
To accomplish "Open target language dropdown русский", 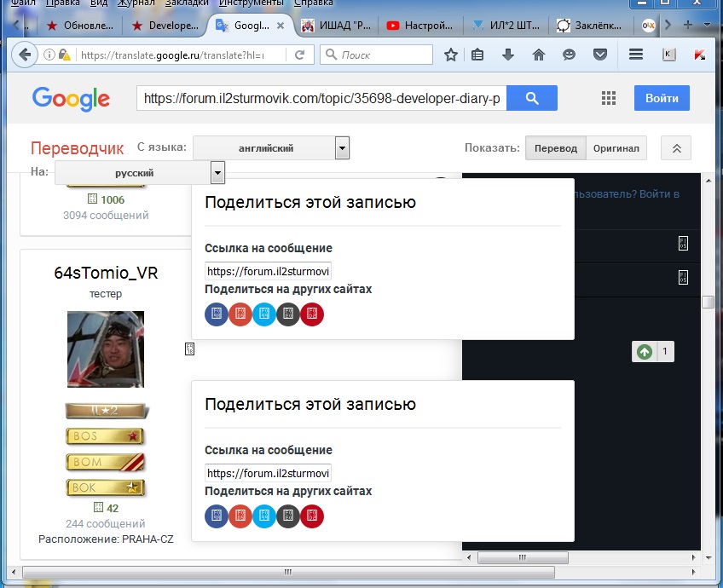I will point(140,173).
